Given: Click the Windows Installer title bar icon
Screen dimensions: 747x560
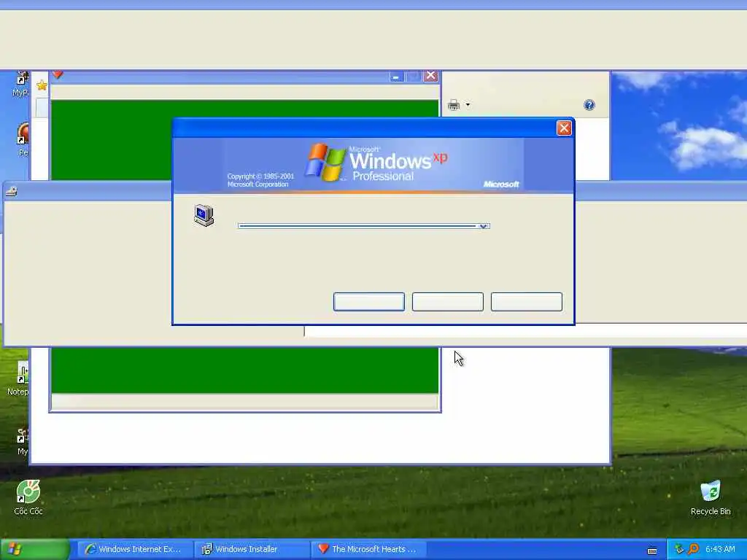Looking at the screenshot, I should (11, 192).
